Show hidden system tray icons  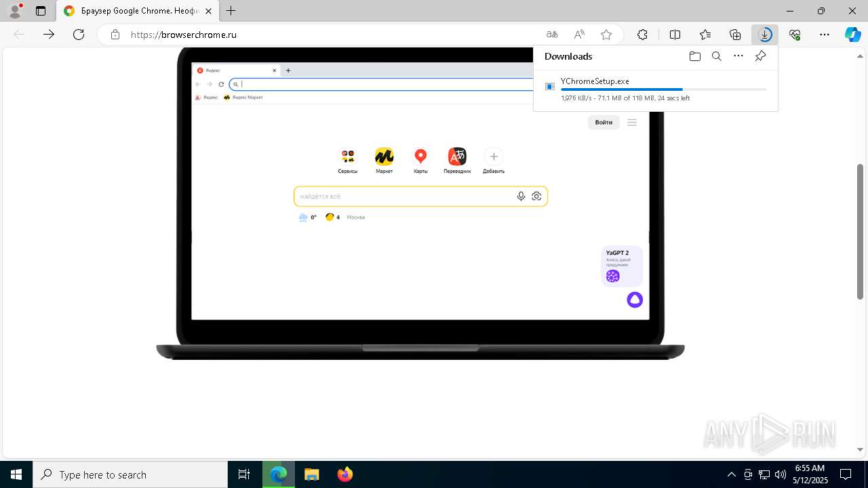point(731,474)
